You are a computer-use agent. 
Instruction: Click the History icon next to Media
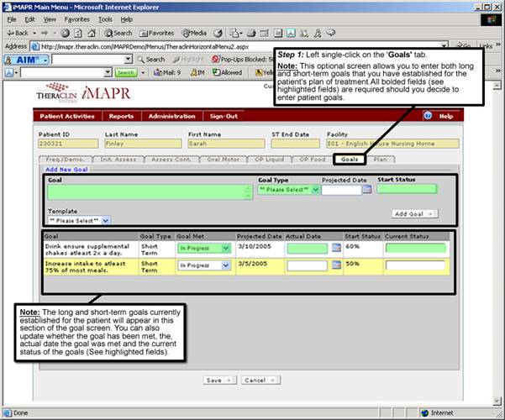pos(218,33)
